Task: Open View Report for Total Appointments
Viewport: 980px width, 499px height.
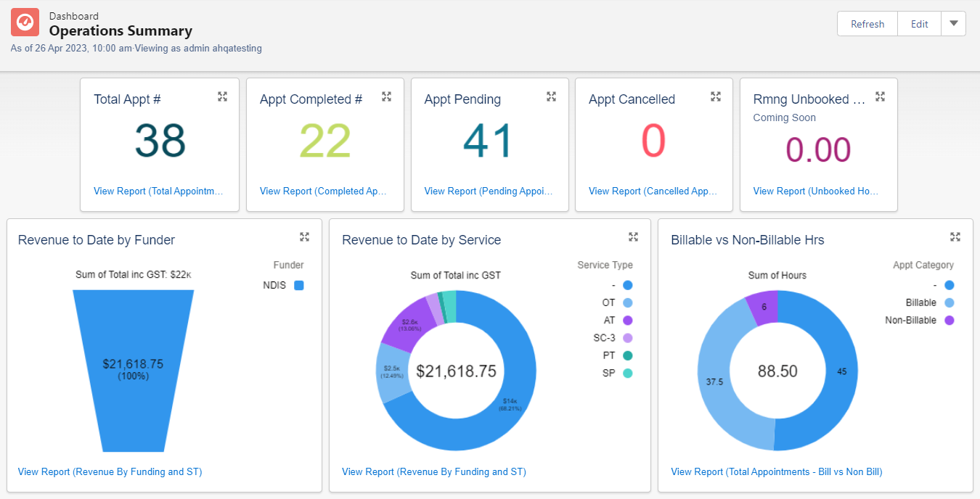Action: coord(159,191)
